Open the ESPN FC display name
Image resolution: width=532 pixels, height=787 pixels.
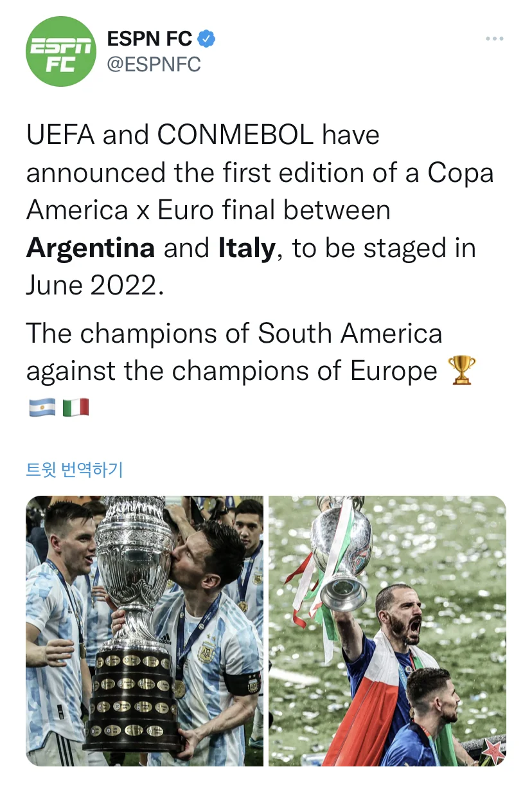tap(150, 39)
